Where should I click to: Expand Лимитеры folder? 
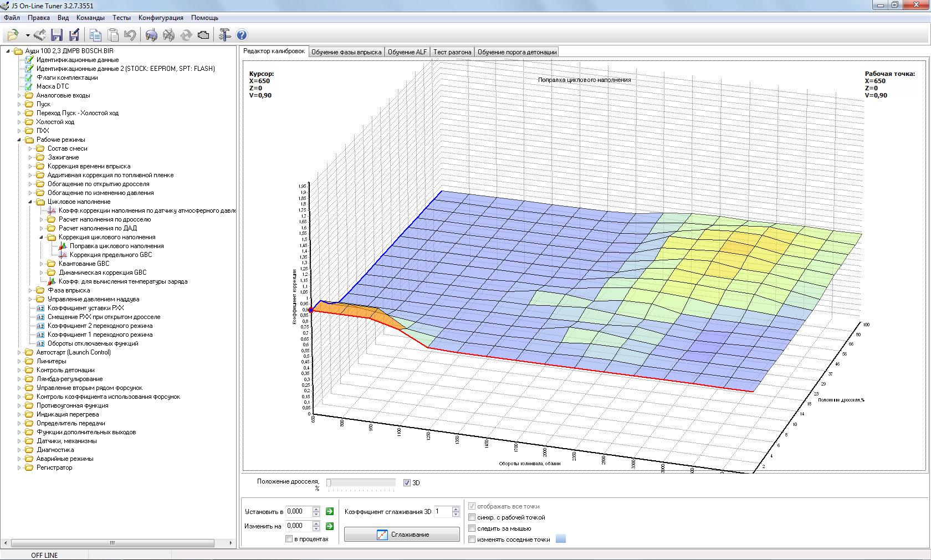point(19,361)
